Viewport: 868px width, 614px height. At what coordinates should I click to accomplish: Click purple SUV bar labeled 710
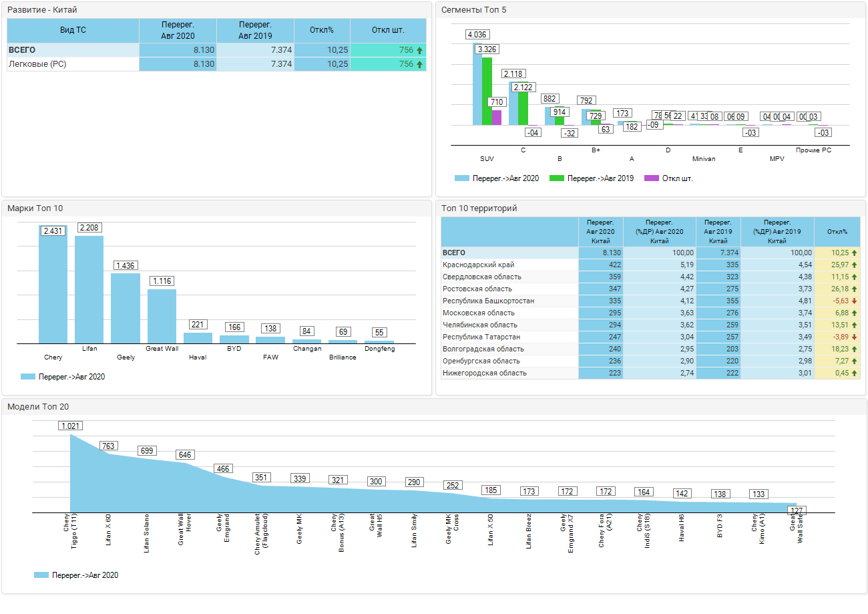[x=497, y=118]
